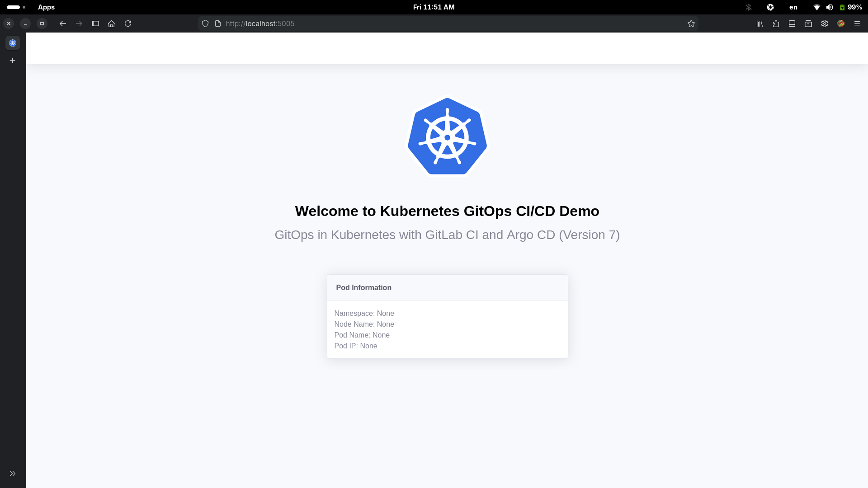Open the Apps menu in top bar
Viewport: 868px width, 488px height.
(46, 7)
